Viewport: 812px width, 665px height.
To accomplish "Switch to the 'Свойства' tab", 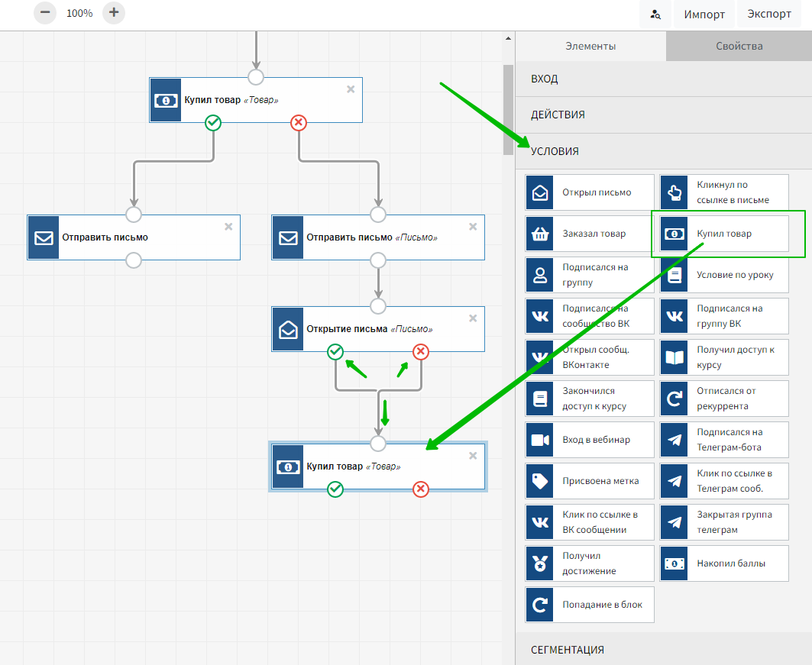I will coord(739,46).
